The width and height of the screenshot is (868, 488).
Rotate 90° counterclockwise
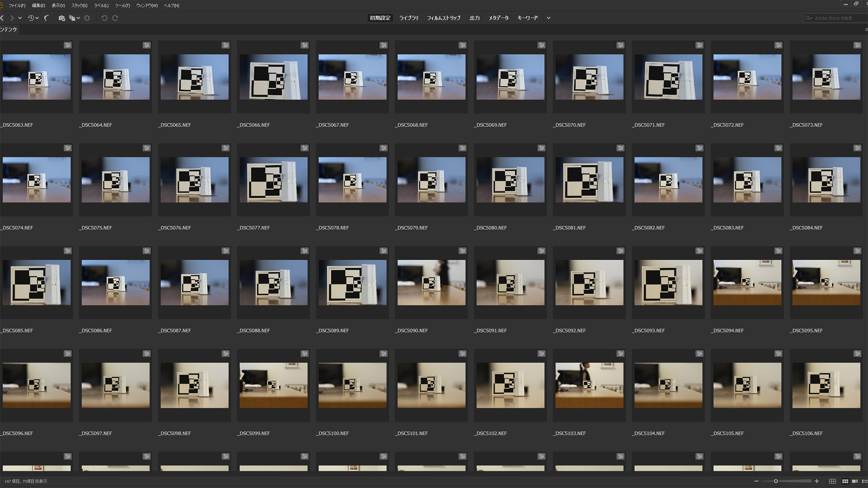(x=104, y=18)
